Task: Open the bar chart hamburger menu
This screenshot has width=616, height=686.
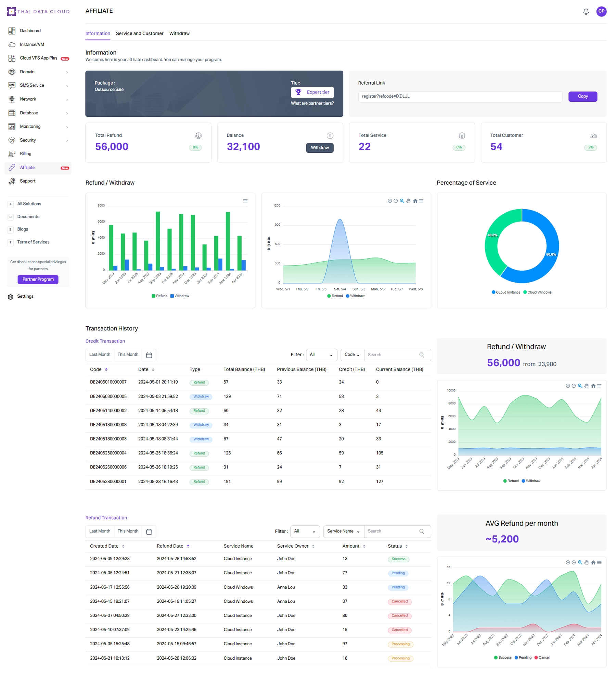Action: (245, 201)
